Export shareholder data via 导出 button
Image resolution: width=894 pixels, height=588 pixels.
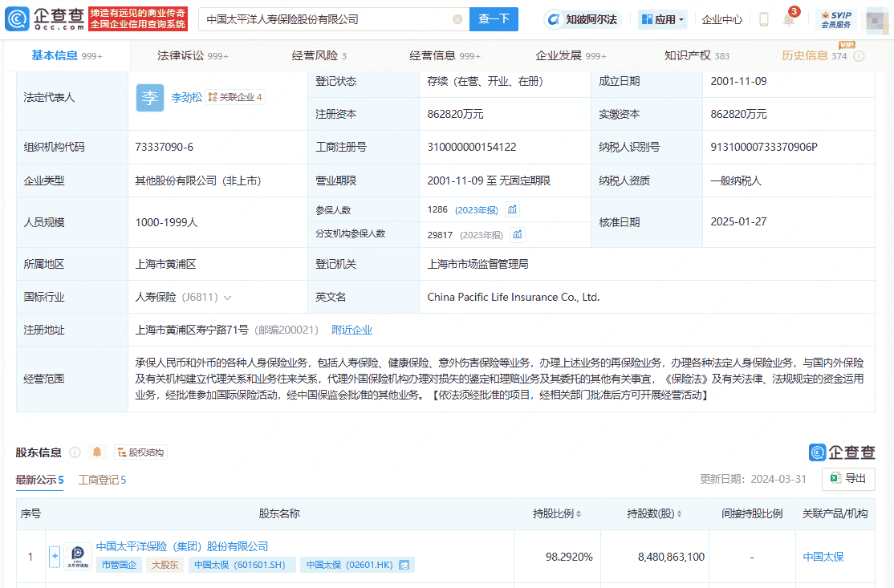[x=847, y=479]
